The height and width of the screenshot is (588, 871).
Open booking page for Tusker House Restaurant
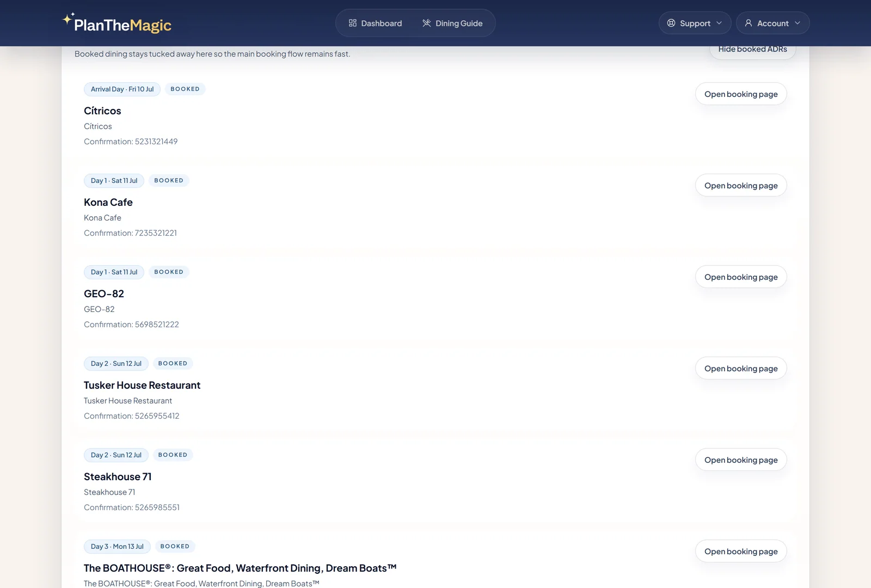click(741, 368)
